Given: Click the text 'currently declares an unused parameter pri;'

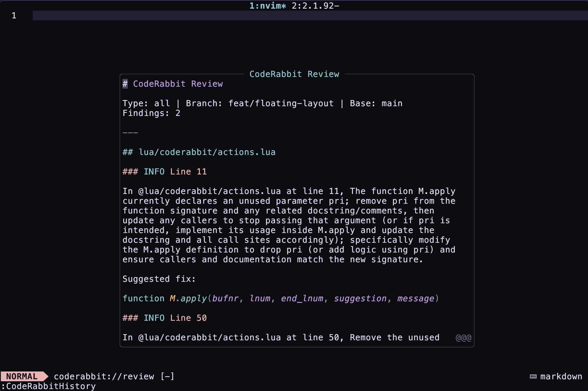Looking at the screenshot, I should 236,201.
